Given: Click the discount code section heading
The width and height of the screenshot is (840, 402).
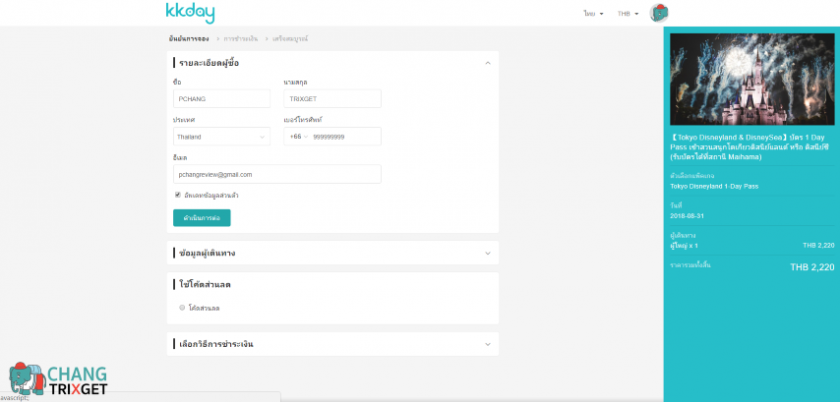Looking at the screenshot, I should [205, 285].
